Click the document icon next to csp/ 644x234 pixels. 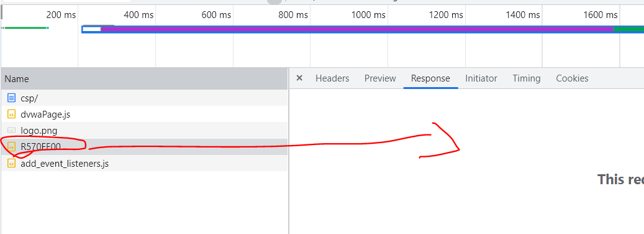(x=12, y=98)
